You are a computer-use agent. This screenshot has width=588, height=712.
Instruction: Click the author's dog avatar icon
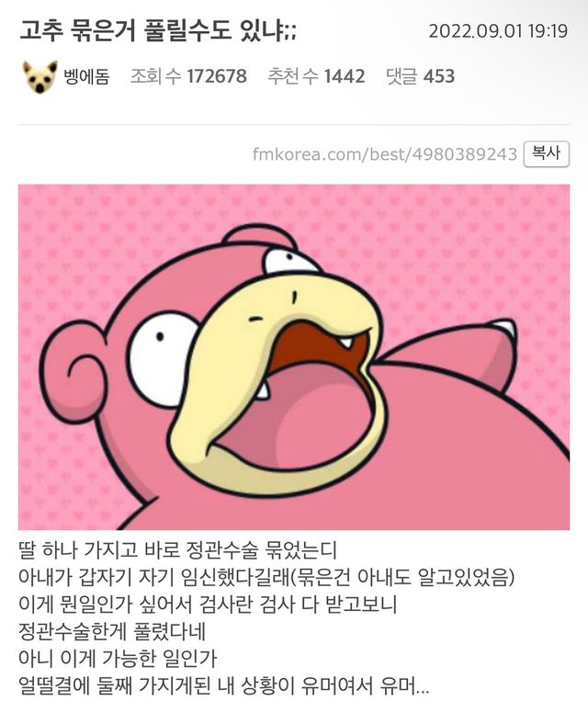coord(40,76)
